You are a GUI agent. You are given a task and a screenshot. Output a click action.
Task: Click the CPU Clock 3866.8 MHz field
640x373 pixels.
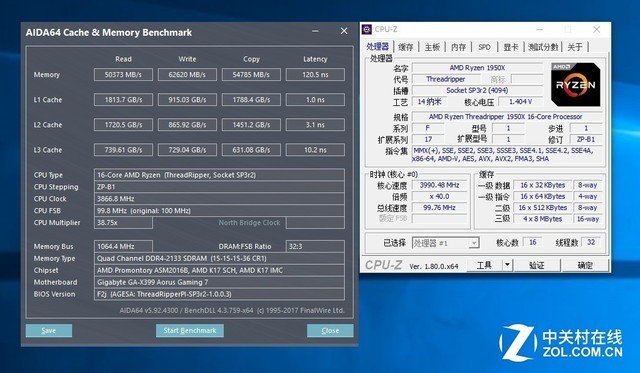pyautogui.click(x=219, y=199)
